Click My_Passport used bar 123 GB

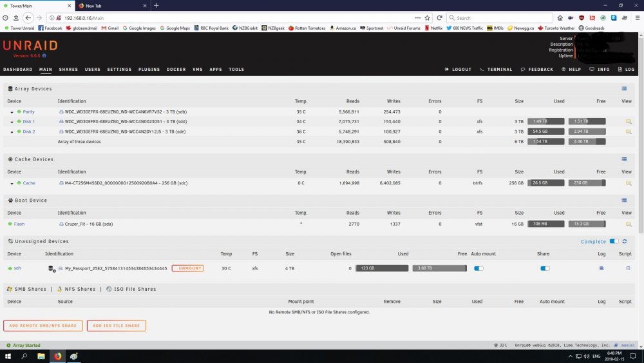[x=382, y=268]
